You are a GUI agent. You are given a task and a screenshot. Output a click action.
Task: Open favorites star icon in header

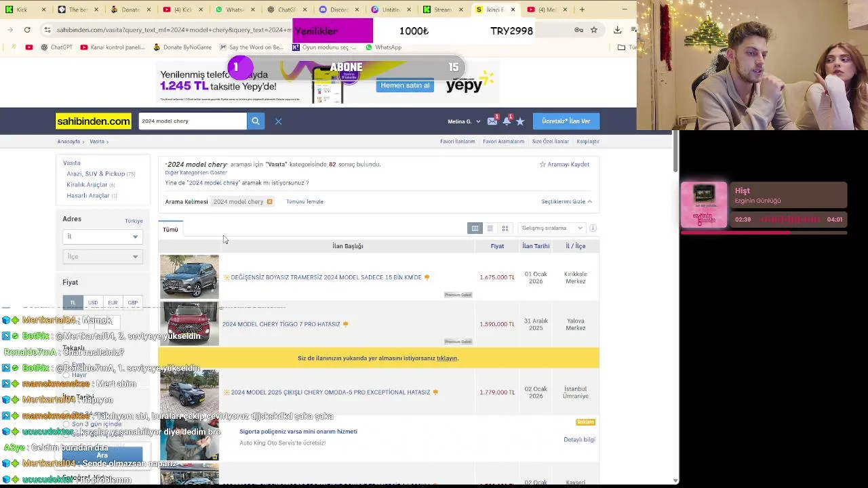520,121
